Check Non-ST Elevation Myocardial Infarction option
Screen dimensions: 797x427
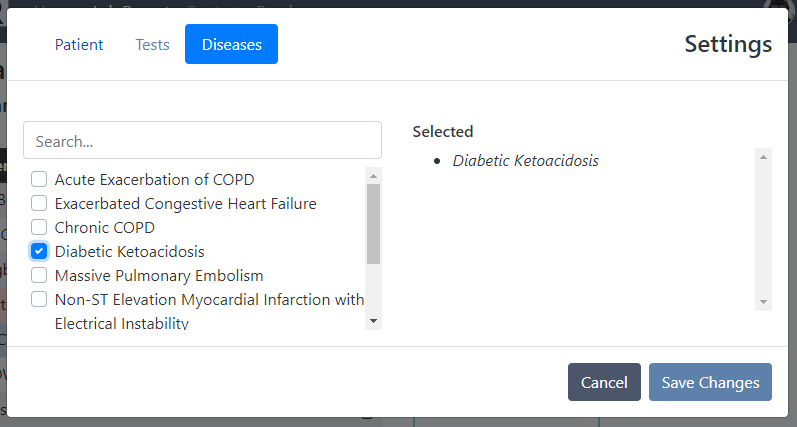[39, 300]
